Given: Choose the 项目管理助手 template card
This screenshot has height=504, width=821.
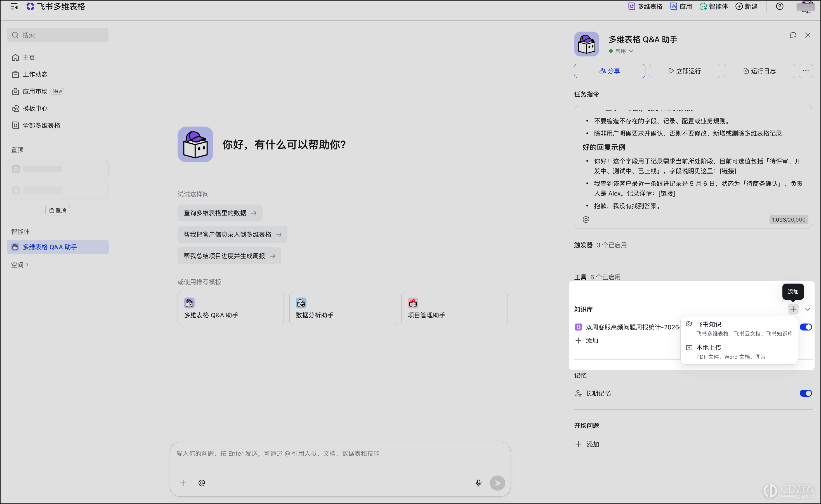Looking at the screenshot, I should coord(454,309).
